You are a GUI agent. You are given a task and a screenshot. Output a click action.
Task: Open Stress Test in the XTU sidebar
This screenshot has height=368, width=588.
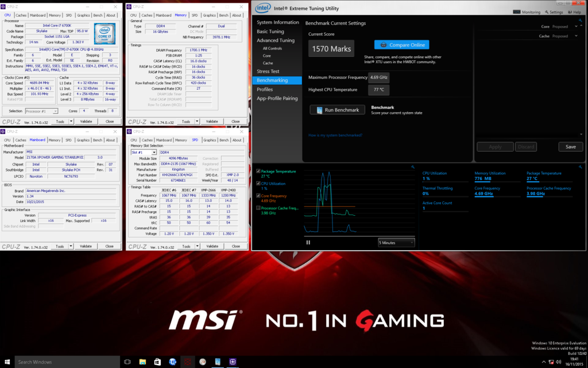coord(268,71)
